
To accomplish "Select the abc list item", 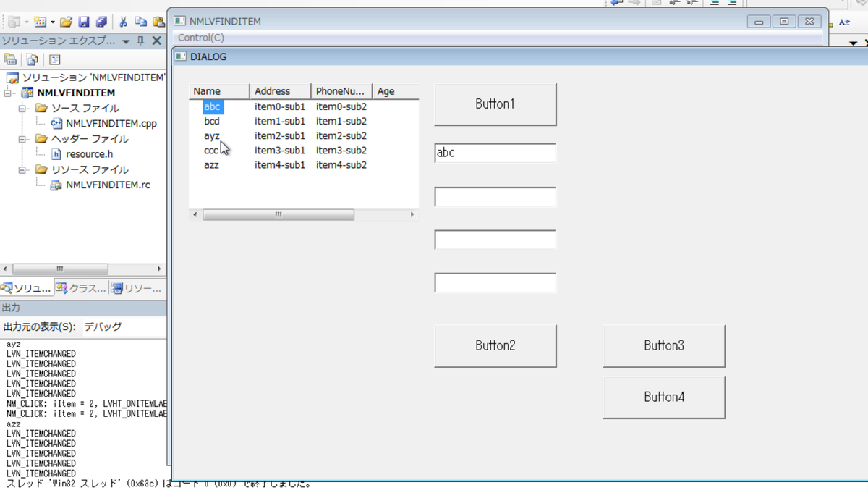I will pos(212,106).
